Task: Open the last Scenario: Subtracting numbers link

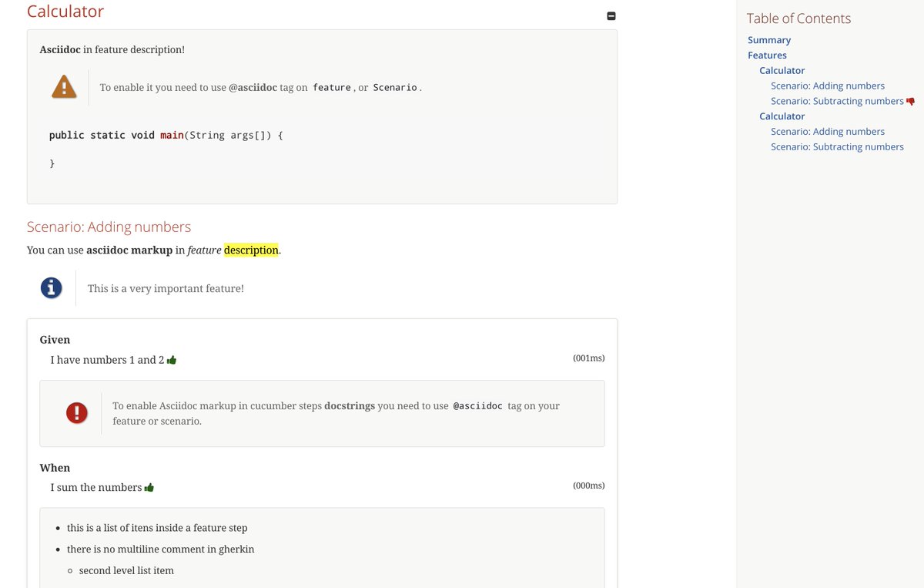Action: coord(837,147)
